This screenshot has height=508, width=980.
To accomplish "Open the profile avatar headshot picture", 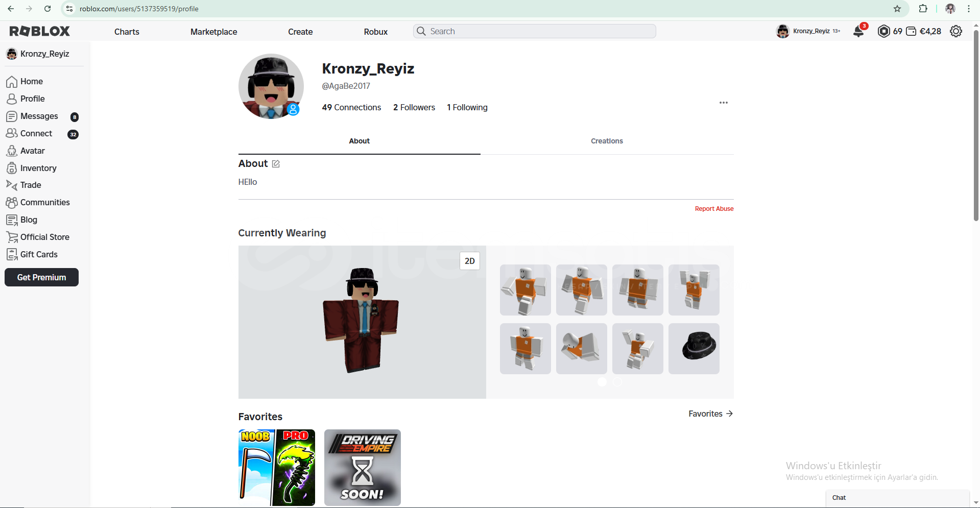I will (271, 86).
